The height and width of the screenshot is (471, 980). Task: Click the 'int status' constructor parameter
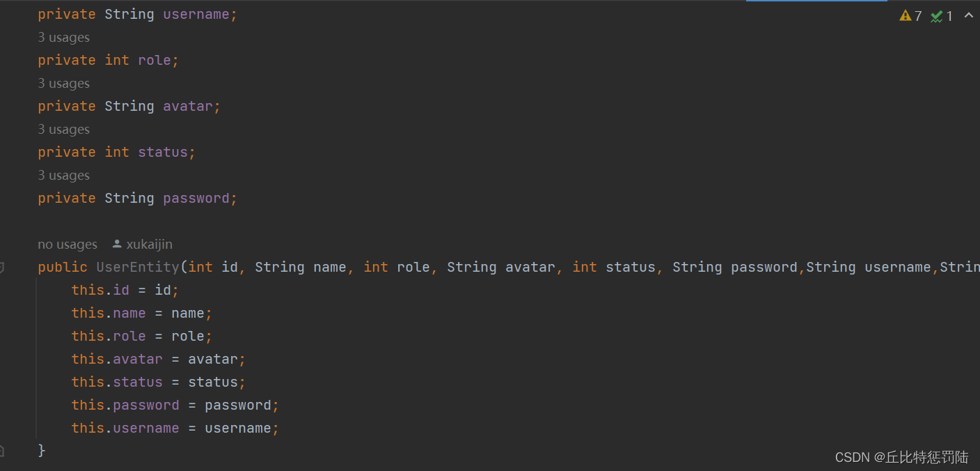[614, 267]
